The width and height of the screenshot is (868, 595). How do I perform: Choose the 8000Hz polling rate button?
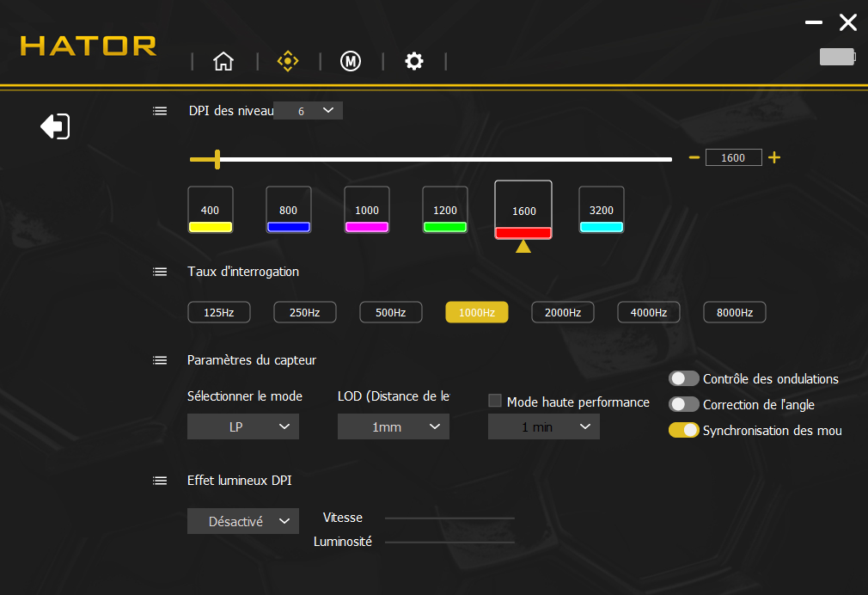[734, 312]
